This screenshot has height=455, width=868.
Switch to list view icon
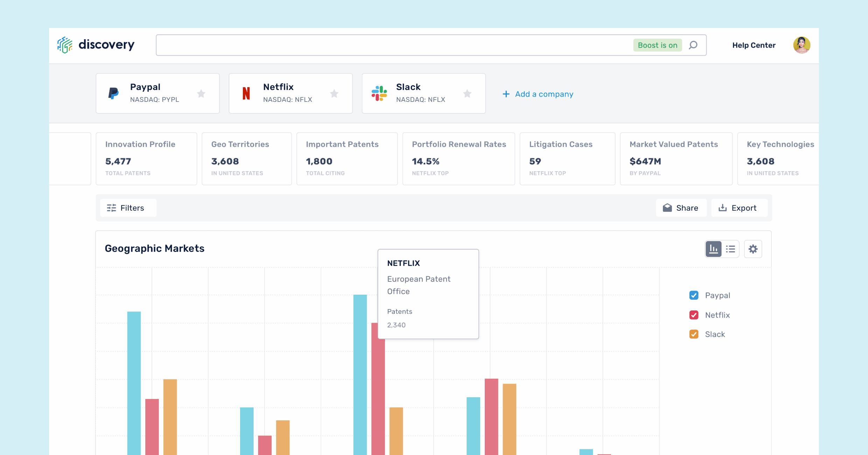click(730, 249)
